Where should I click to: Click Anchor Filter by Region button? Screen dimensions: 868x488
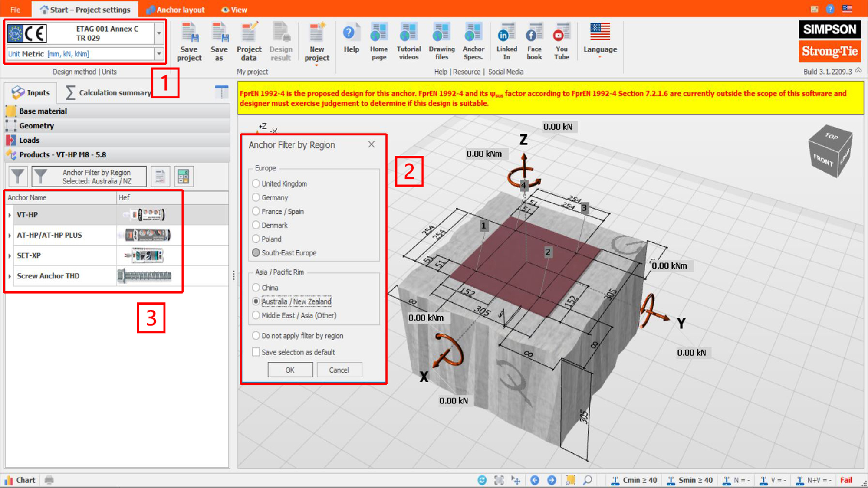pos(89,177)
